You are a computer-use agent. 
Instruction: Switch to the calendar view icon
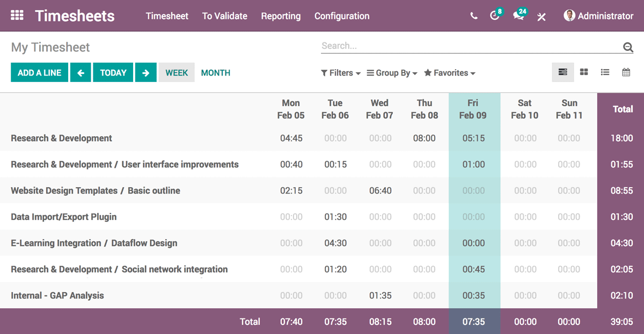click(x=626, y=72)
